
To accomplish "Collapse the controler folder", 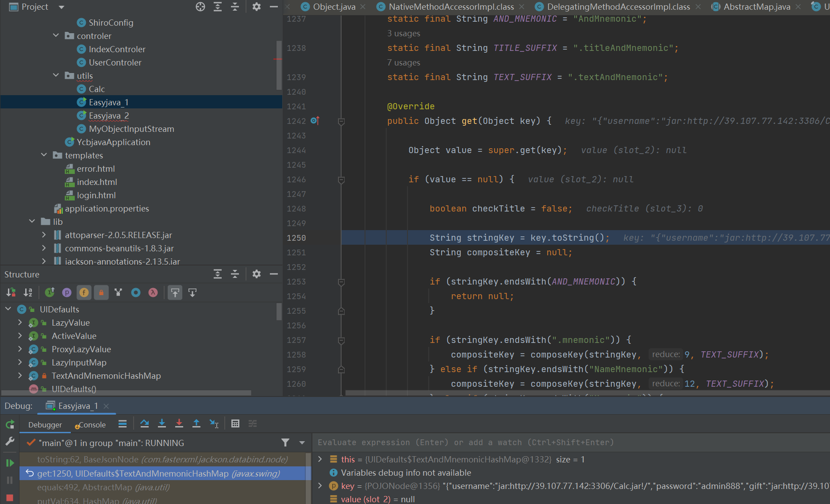I will click(56, 35).
